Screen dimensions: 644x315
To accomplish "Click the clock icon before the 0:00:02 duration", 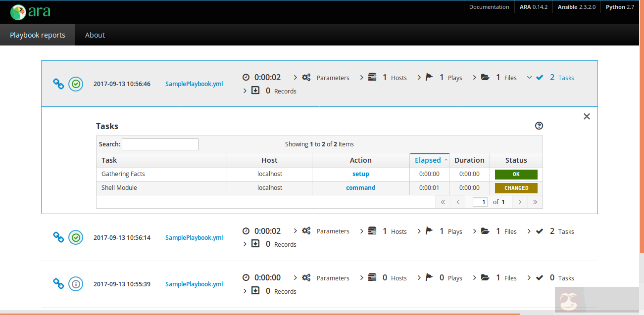I will (246, 77).
